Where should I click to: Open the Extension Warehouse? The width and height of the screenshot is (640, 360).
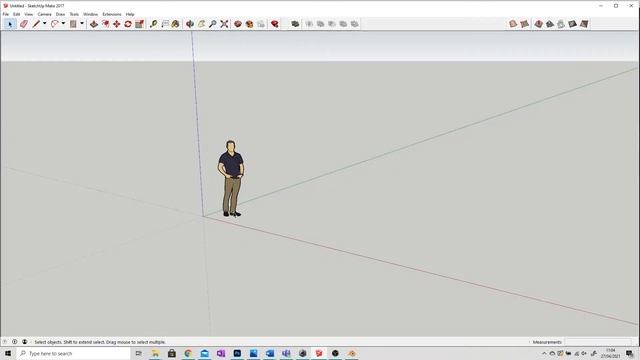click(249, 24)
